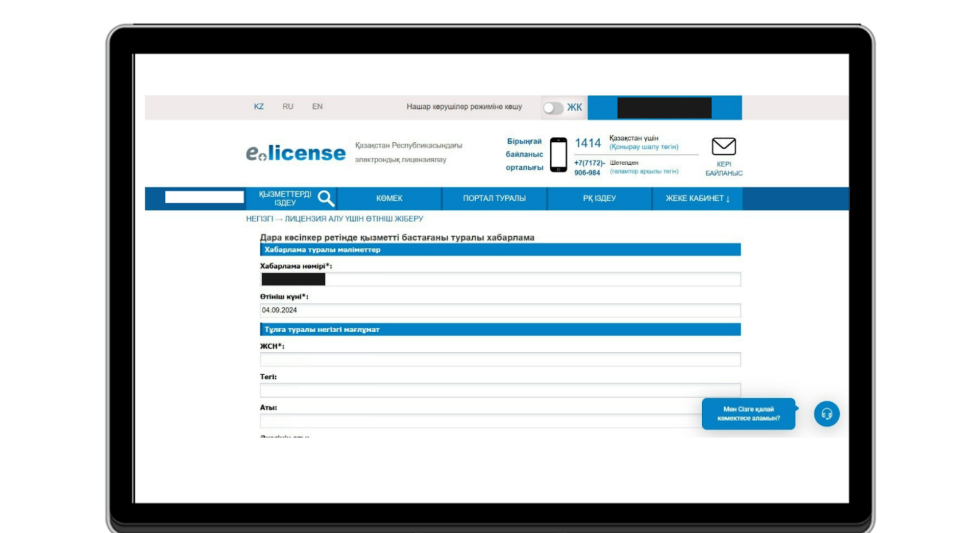Expand the ЖЕКЕ КАБИНЕТ dropdown
The height and width of the screenshot is (533, 980).
coord(697,198)
